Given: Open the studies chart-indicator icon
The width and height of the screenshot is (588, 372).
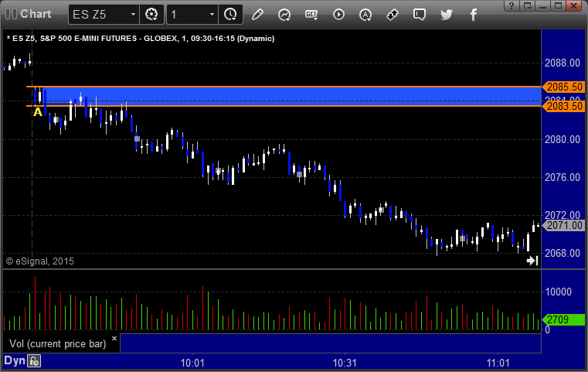Looking at the screenshot, I should [284, 15].
